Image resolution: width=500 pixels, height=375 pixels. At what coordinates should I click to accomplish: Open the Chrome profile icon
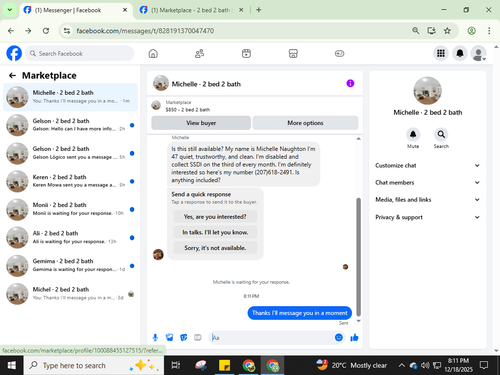pyautogui.click(x=471, y=31)
